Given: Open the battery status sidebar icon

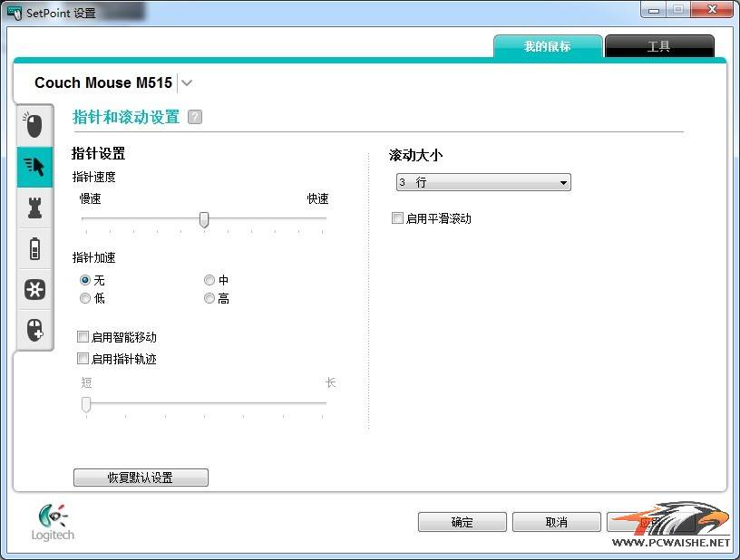Looking at the screenshot, I should (x=34, y=248).
